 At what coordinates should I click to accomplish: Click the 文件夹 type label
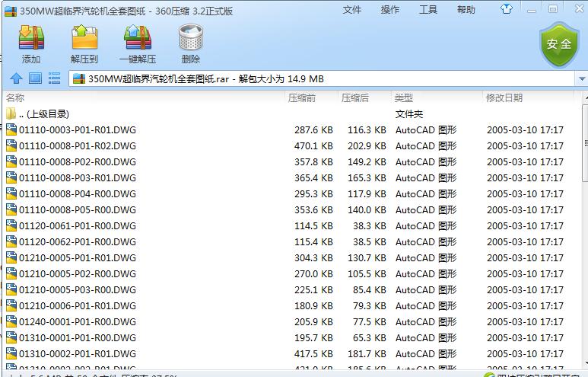click(x=409, y=113)
